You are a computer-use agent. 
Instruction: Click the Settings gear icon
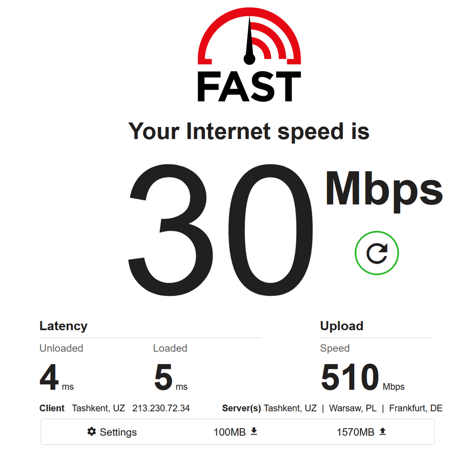pyautogui.click(x=92, y=431)
